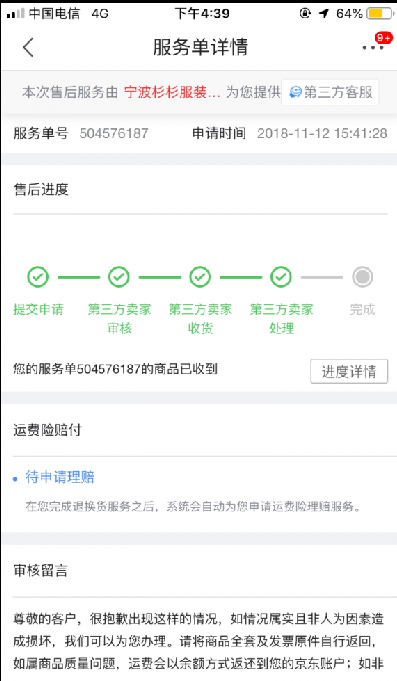The width and height of the screenshot is (397, 681).
Task: Tap the application time 2018-11-12 15:41:28
Action: pos(322,133)
